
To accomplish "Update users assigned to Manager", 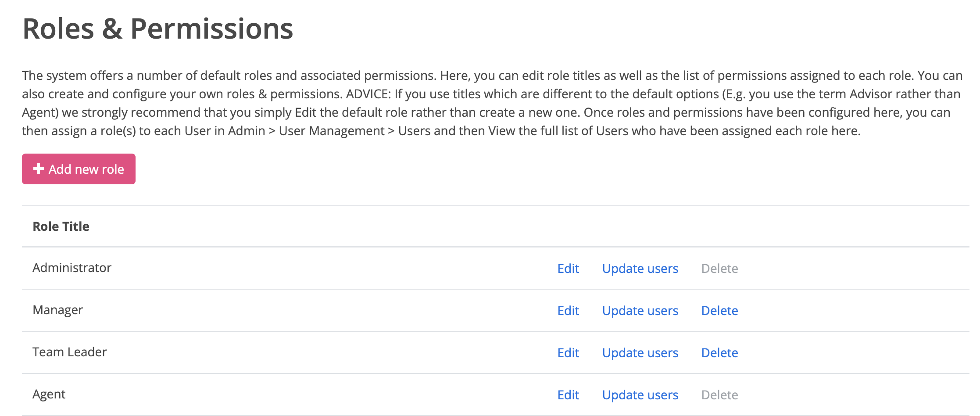I will point(640,311).
